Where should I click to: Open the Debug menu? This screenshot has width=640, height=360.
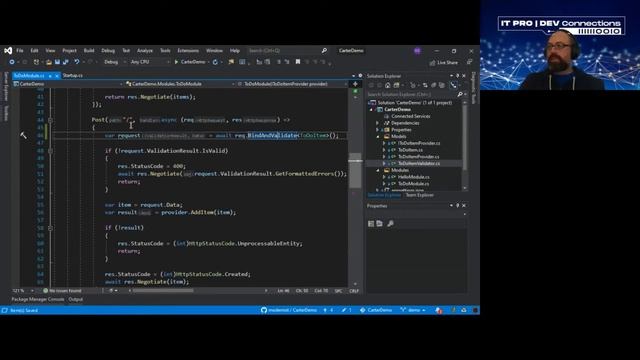click(x=108, y=51)
